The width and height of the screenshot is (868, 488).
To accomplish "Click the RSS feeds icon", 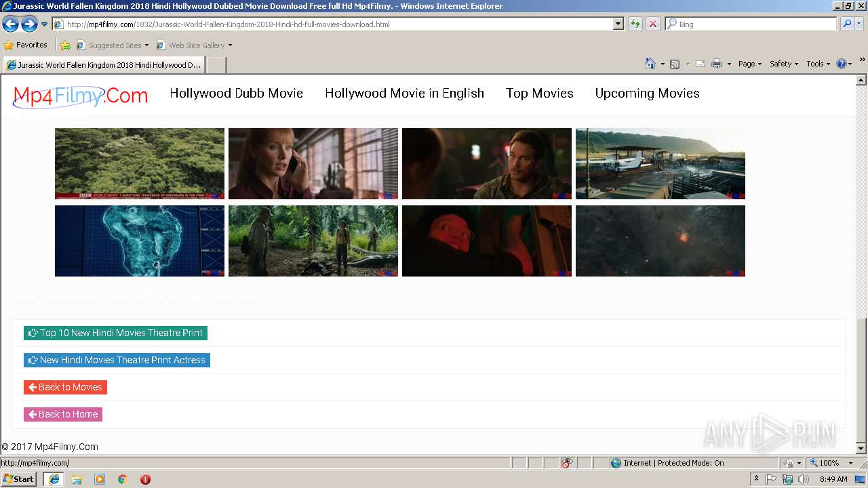I will click(x=675, y=64).
